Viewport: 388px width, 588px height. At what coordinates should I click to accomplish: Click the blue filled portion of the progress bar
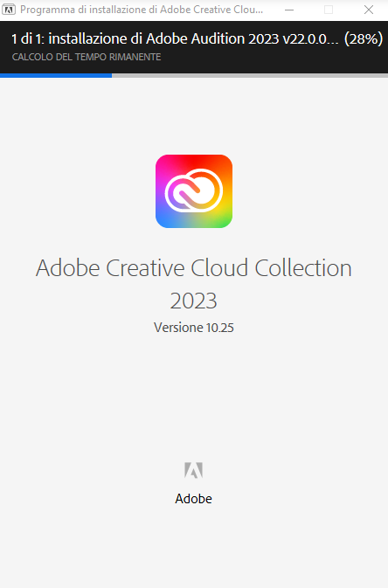coord(56,76)
